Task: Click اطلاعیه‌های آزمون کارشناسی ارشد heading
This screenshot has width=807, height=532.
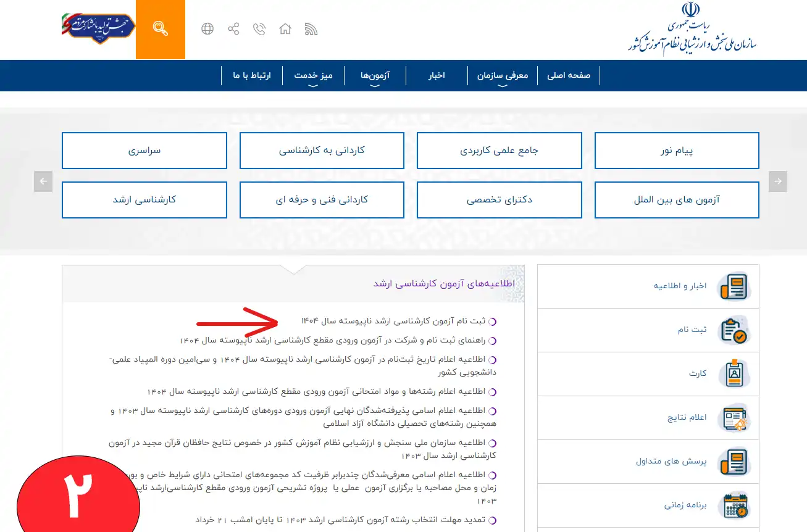Action: coord(443,283)
